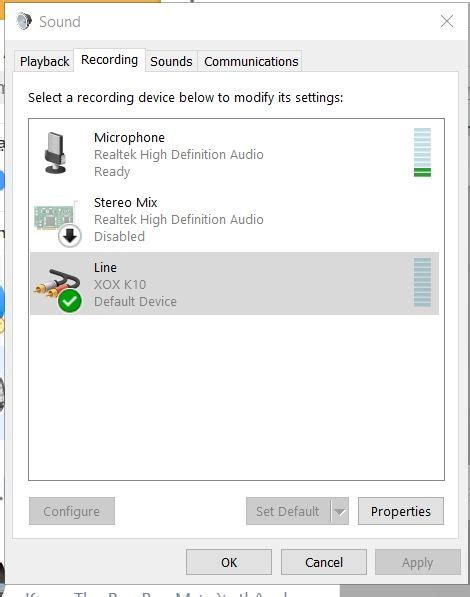Click the Sound speaker icon in title bar

coord(24,21)
